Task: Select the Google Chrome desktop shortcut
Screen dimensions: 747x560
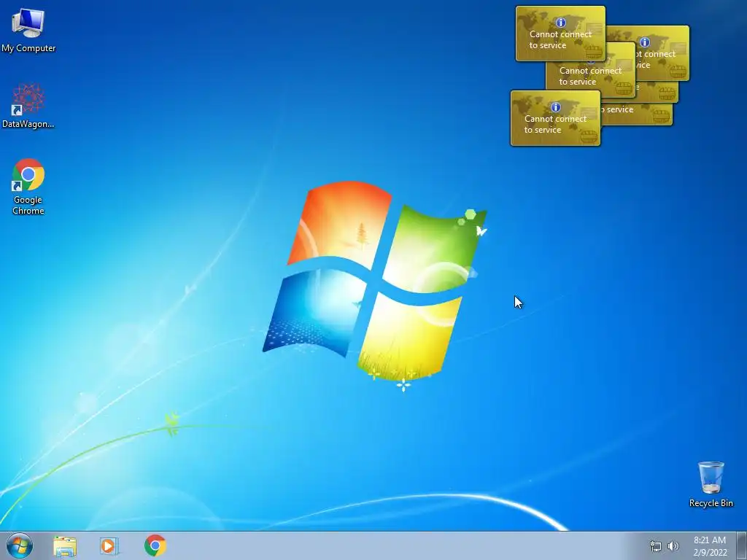Action: [x=28, y=187]
